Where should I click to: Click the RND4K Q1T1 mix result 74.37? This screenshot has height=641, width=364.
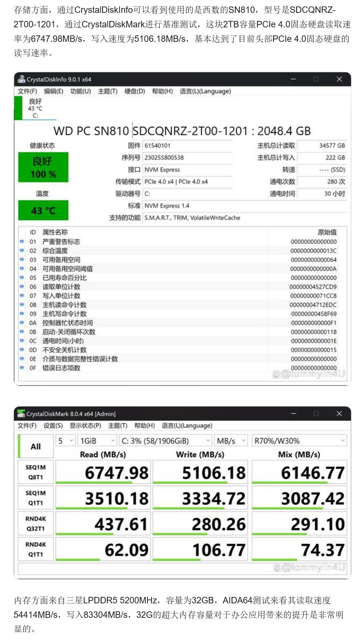[299, 549]
